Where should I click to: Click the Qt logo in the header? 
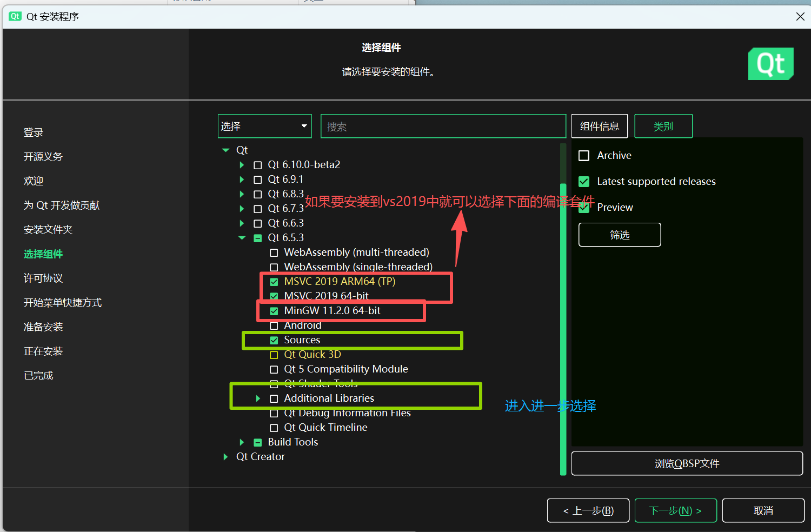770,64
